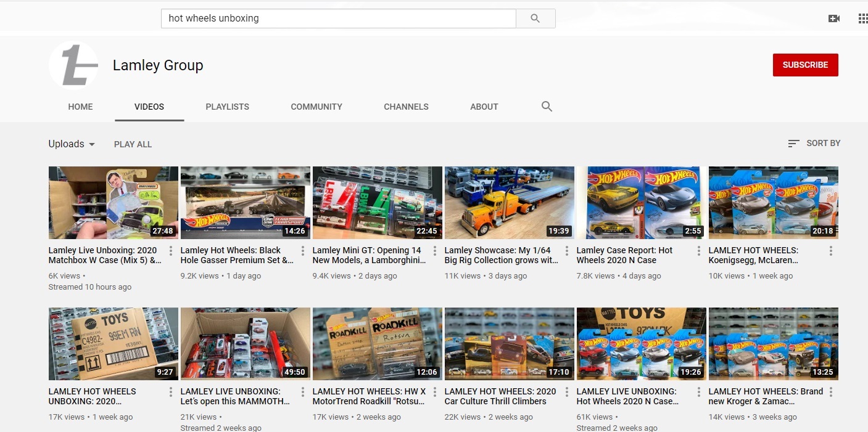868x432 pixels.
Task: Click the '9.2K views • 1 day ago' text
Action: [x=221, y=276]
